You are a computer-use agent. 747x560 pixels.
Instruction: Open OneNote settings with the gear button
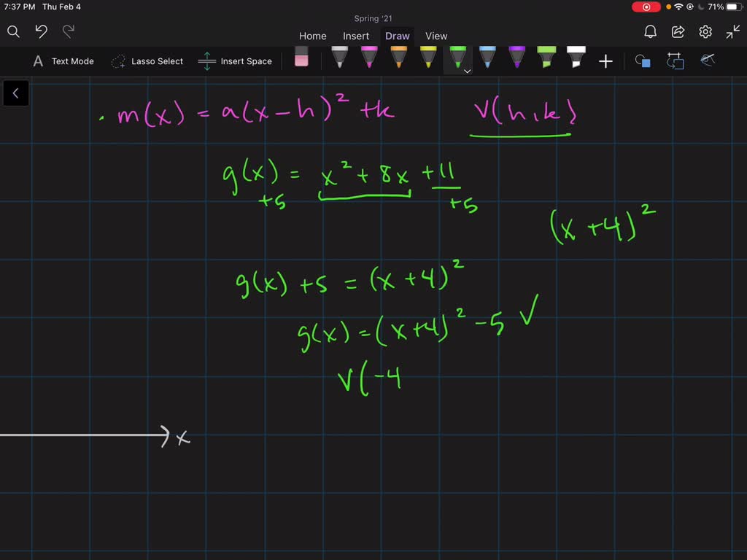[x=705, y=32]
